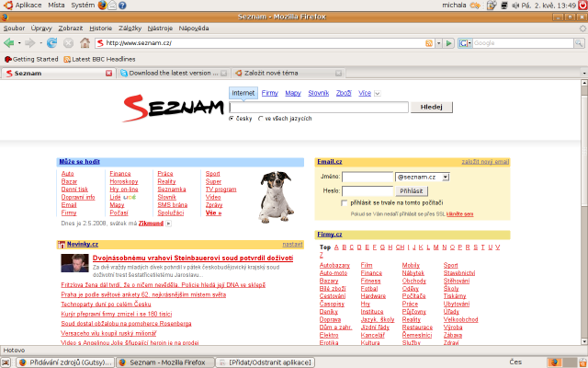Click the Stop loading button
The width and height of the screenshot is (588, 368).
[x=68, y=43]
